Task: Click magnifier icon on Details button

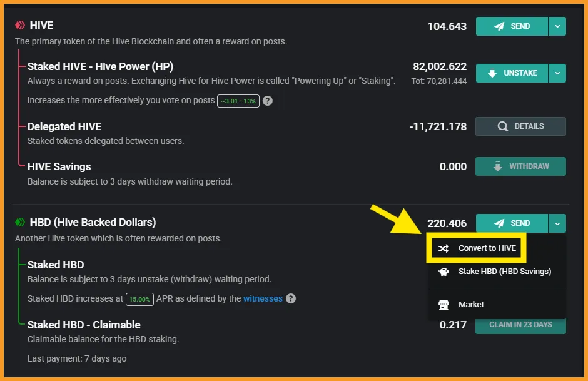Action: (x=502, y=126)
